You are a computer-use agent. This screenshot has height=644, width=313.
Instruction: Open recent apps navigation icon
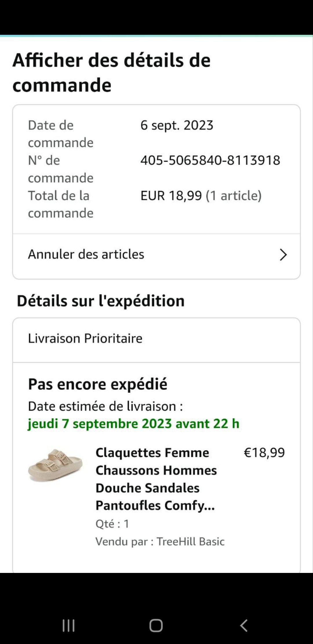pyautogui.click(x=69, y=625)
